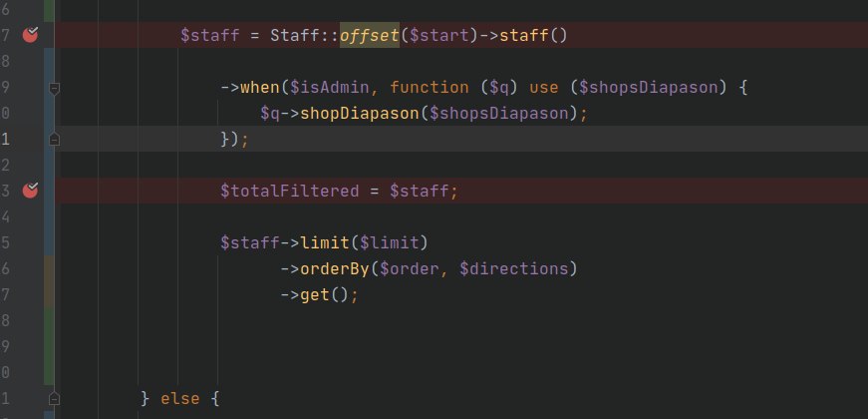Click the get() method call

325,294
